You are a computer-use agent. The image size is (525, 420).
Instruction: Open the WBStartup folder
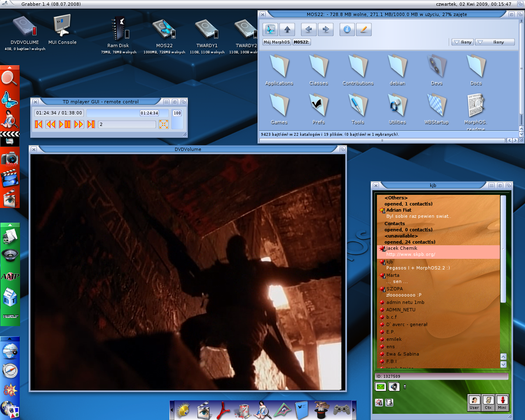pyautogui.click(x=437, y=109)
